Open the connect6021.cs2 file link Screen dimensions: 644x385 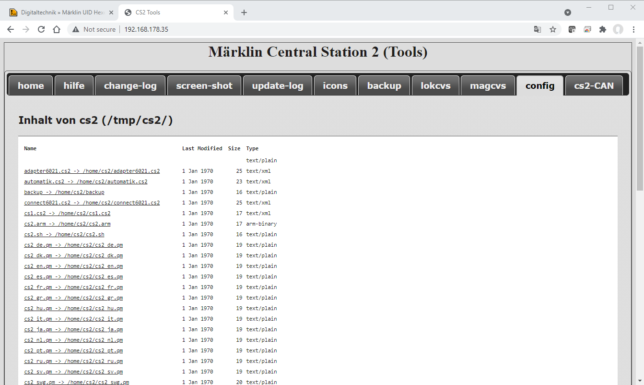pyautogui.click(x=92, y=203)
